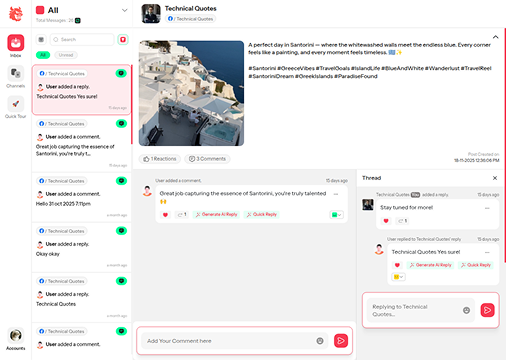Open more options on 'Stay tuned for more!' reply
The width and height of the screenshot is (506, 360).
487,208
